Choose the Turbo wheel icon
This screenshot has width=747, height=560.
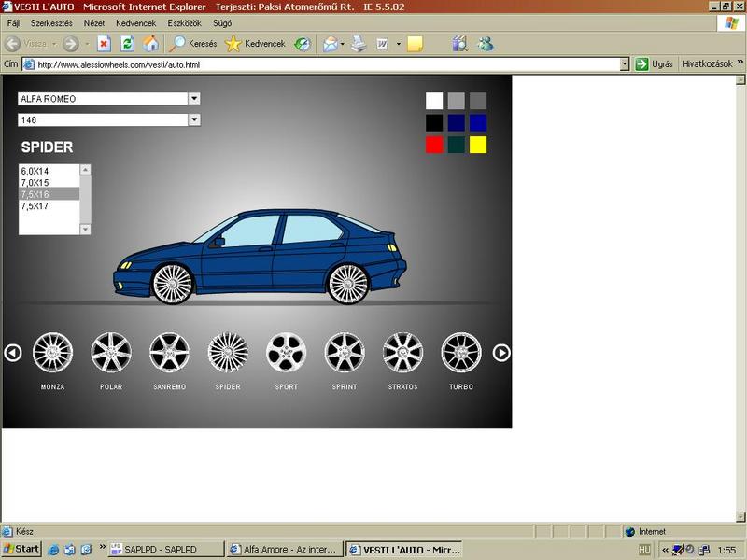click(461, 353)
